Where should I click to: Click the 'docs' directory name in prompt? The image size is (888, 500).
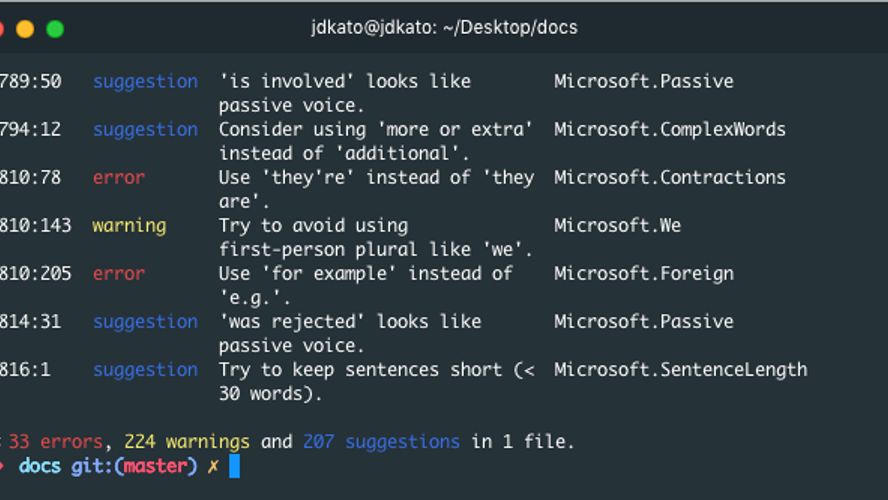(40, 466)
